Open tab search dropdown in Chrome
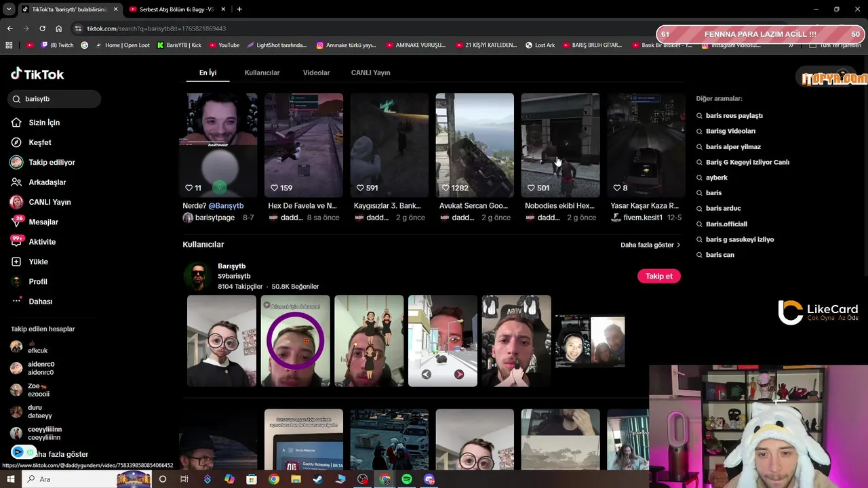 (9, 9)
